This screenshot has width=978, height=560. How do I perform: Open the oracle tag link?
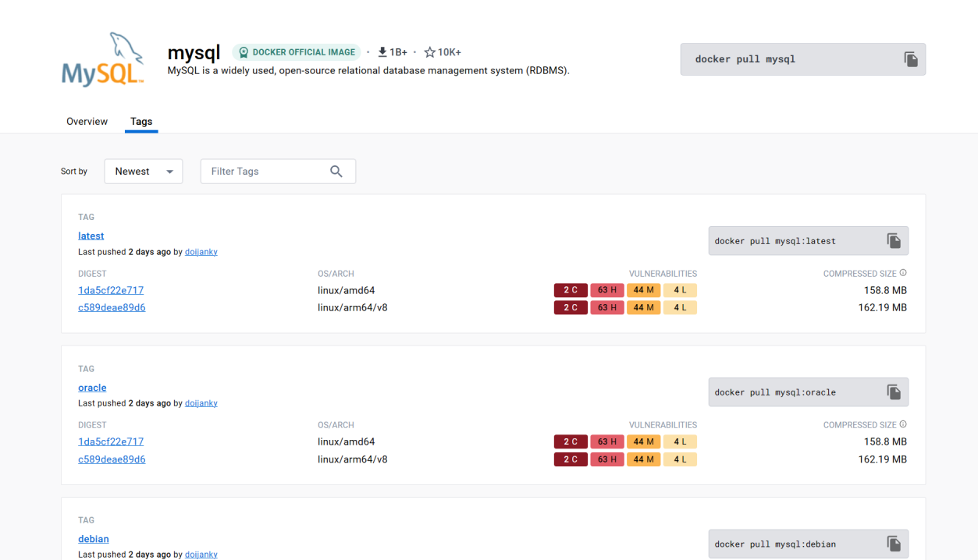[x=92, y=388]
